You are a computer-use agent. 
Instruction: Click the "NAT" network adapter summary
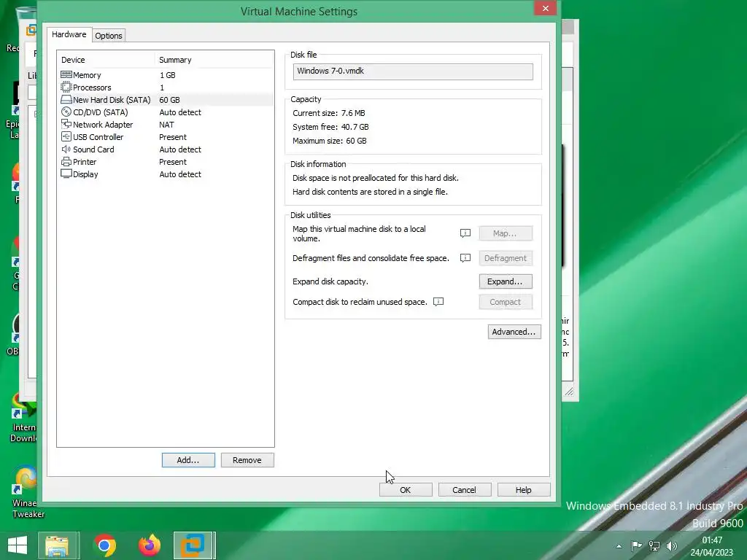point(167,125)
